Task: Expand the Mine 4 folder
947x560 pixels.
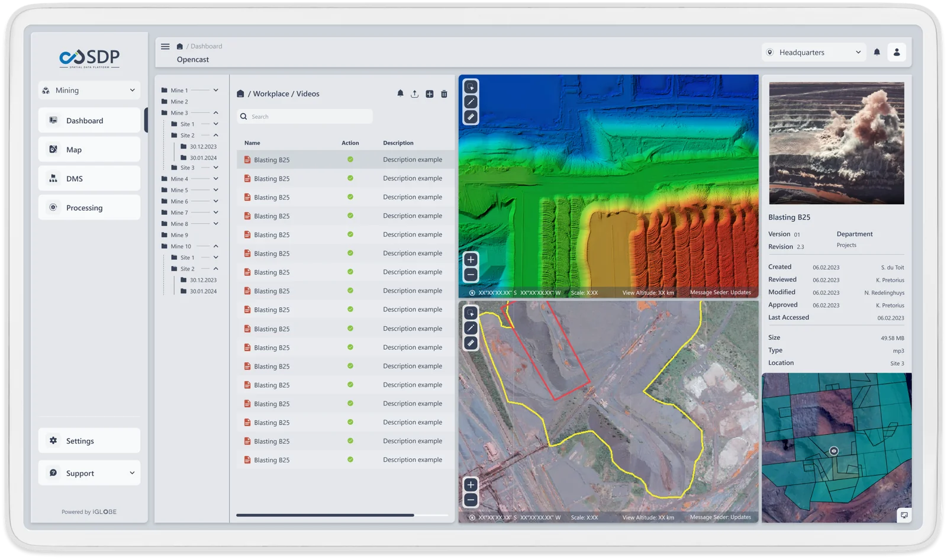Action: pyautogui.click(x=216, y=178)
